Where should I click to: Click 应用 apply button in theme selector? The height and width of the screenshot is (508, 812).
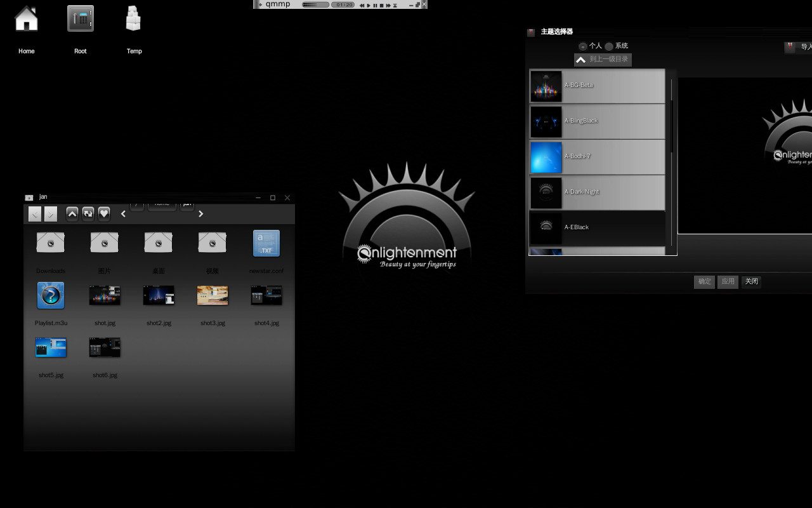pos(728,281)
